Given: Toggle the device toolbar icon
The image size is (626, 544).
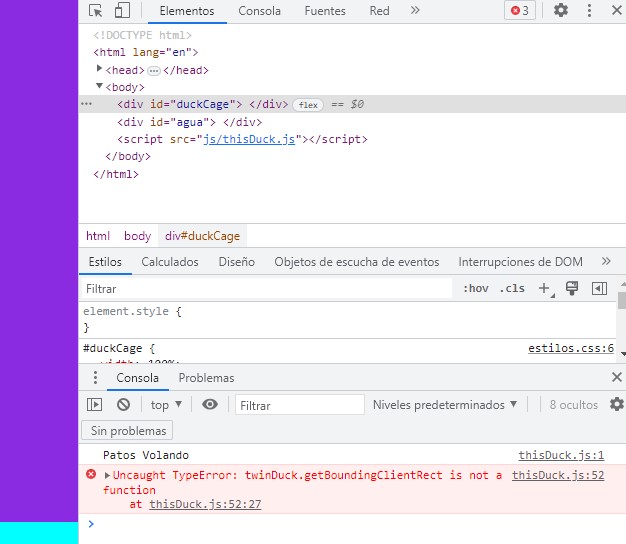Looking at the screenshot, I should coord(122,10).
